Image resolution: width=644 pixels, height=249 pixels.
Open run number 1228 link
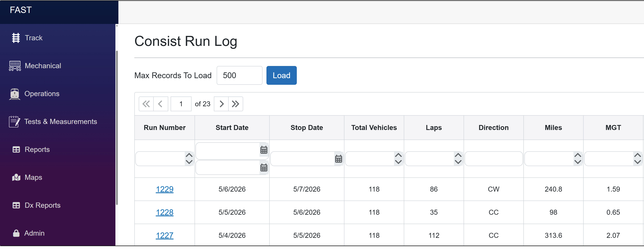(164, 212)
